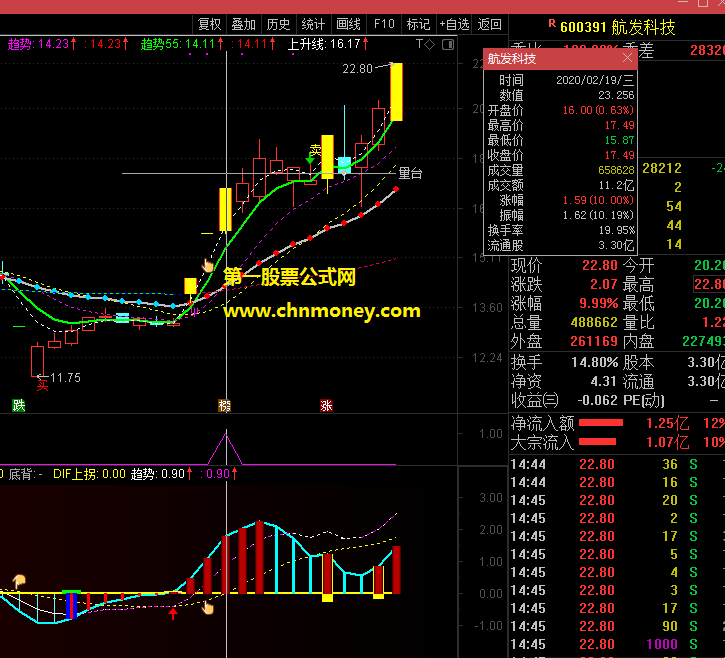Select the tick row with volume 1000
This screenshot has height=658, width=725.
[617, 644]
